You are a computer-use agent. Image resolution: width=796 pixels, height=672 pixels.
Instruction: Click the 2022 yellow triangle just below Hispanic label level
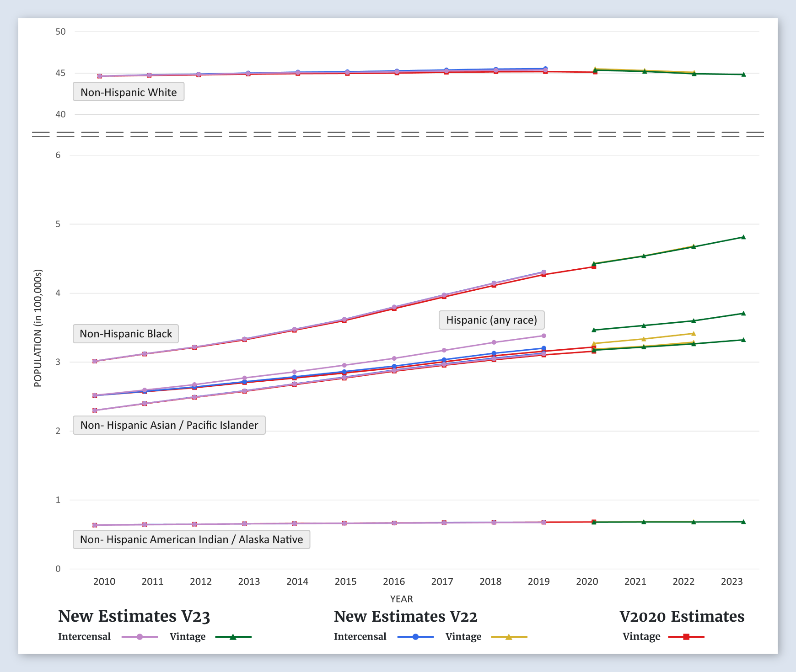pyautogui.click(x=694, y=334)
